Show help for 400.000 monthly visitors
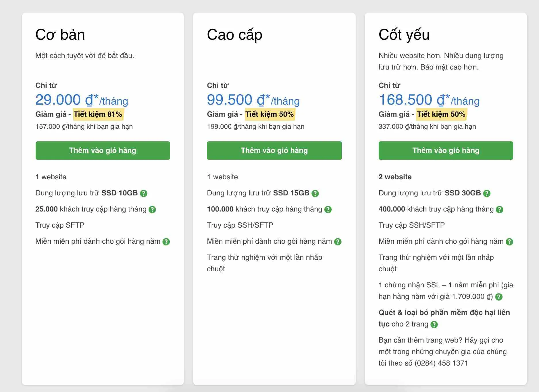Viewport: 539px width, 392px height. [x=500, y=210]
